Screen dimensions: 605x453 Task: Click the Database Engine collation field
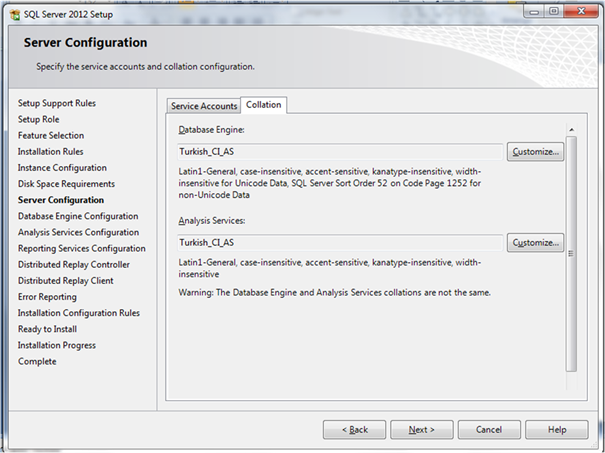pos(340,152)
